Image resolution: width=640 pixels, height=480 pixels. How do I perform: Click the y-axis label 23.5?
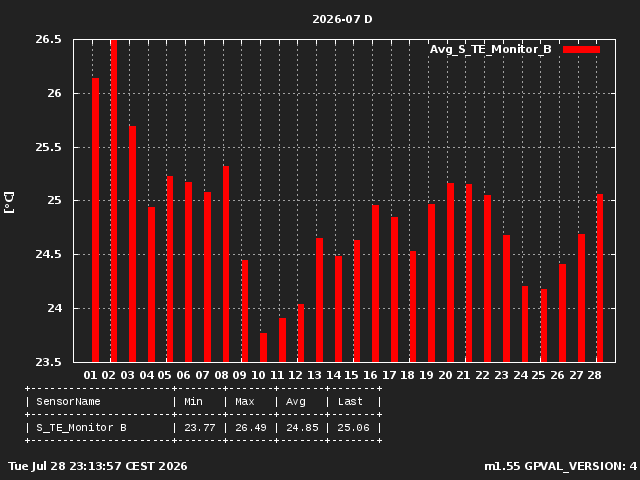[x=49, y=362]
